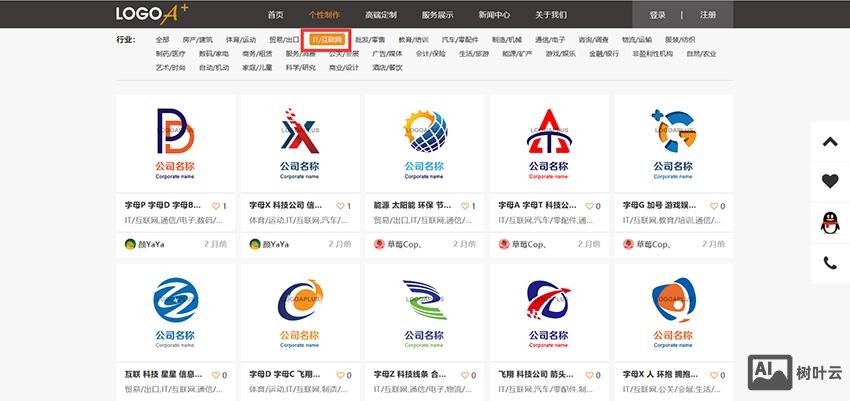This screenshot has width=850, height=401.
Task: Click the LOGO A+ site logo
Action: pyautogui.click(x=152, y=14)
